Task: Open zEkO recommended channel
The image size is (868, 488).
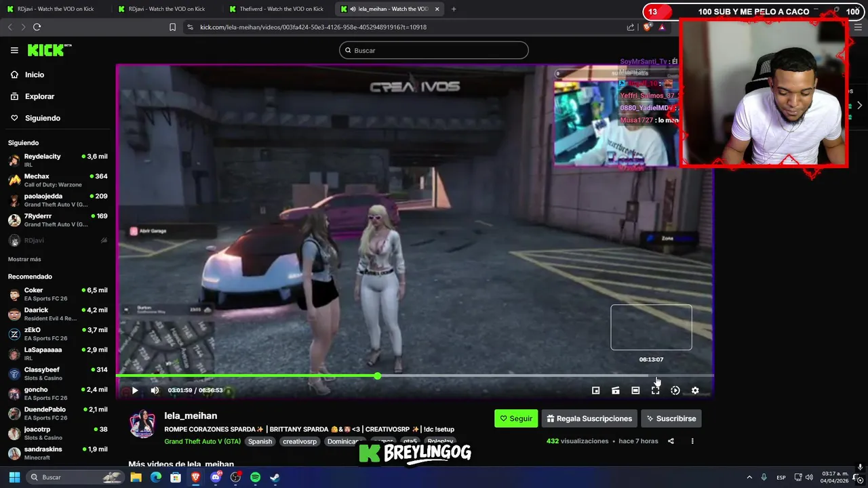Action: [58, 333]
